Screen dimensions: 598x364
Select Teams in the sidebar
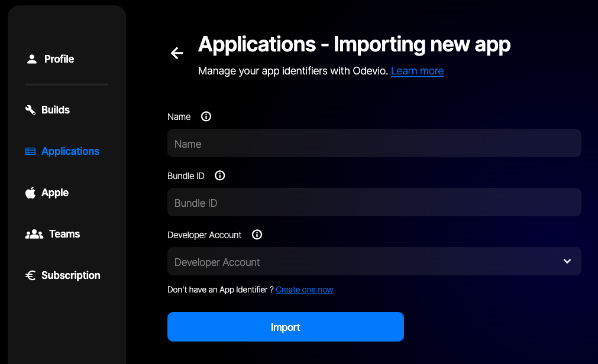(x=64, y=234)
